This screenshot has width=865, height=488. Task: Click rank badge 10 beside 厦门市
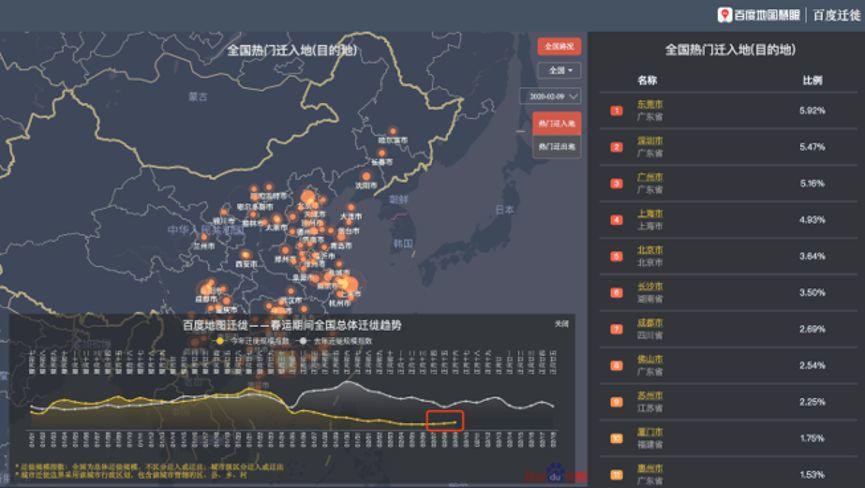coord(616,438)
